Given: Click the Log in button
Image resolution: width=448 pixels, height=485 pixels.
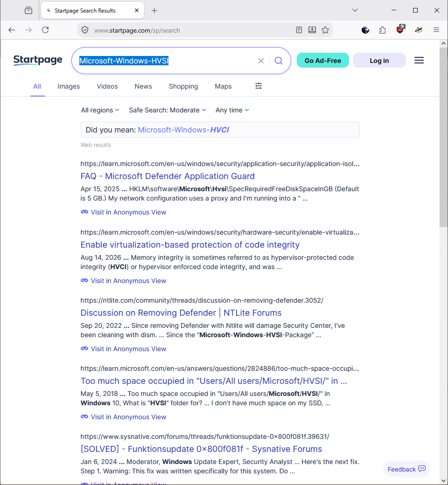Looking at the screenshot, I should (x=379, y=60).
